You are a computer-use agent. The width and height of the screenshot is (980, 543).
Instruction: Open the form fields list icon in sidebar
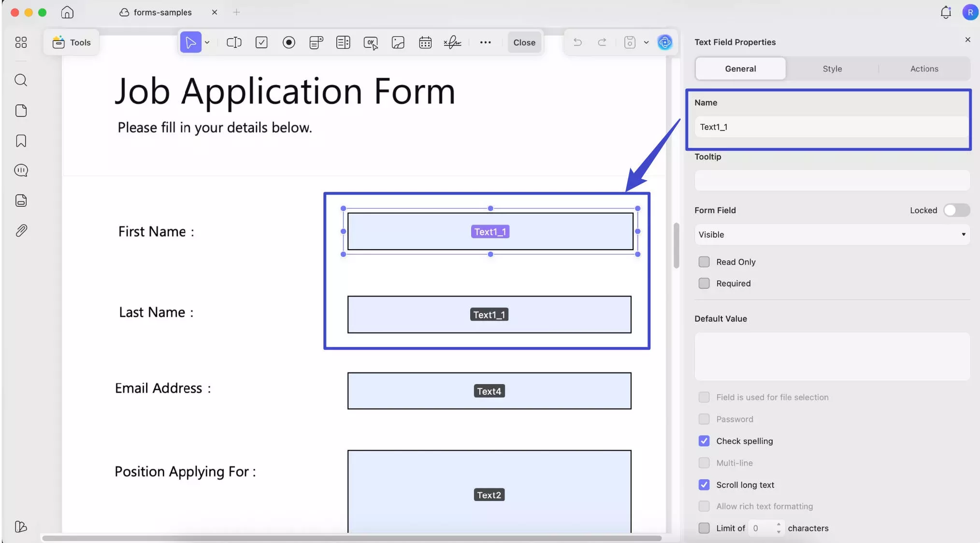pyautogui.click(x=21, y=200)
